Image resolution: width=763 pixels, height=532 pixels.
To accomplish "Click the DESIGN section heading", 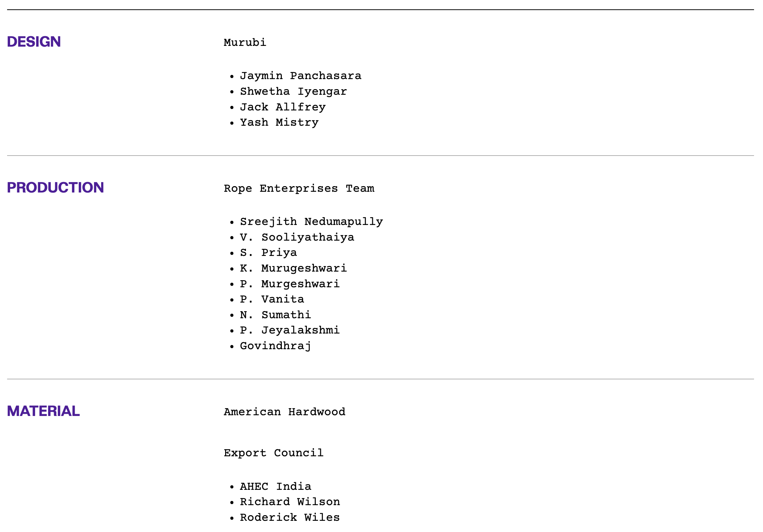I will [34, 42].
